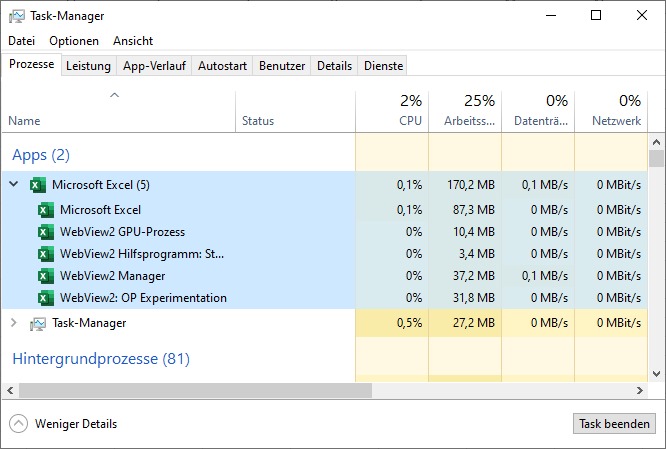
Task: Click icon next to WebView2 GPU-Prozess
Action: (46, 232)
